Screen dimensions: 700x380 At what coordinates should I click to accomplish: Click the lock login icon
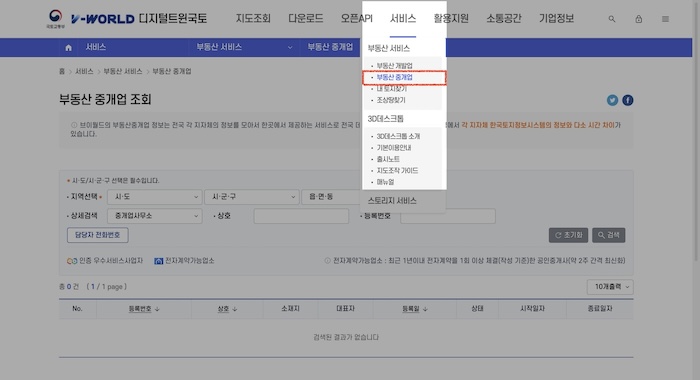click(639, 19)
